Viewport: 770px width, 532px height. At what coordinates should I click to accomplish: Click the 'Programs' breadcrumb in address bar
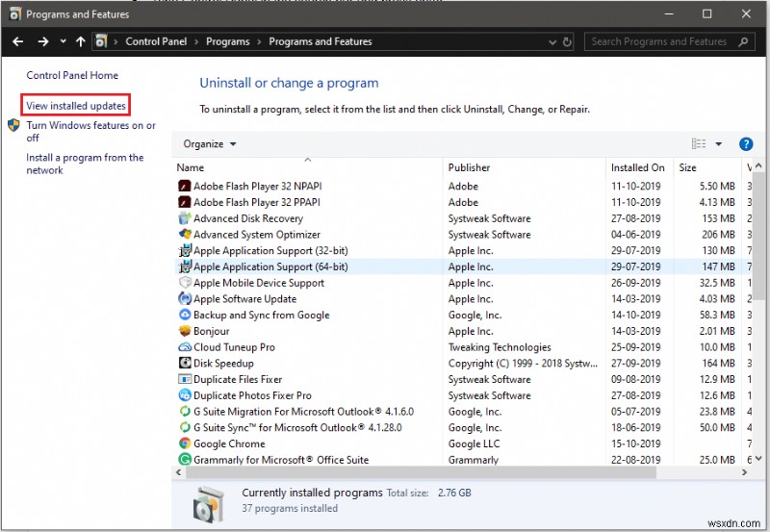(x=228, y=41)
